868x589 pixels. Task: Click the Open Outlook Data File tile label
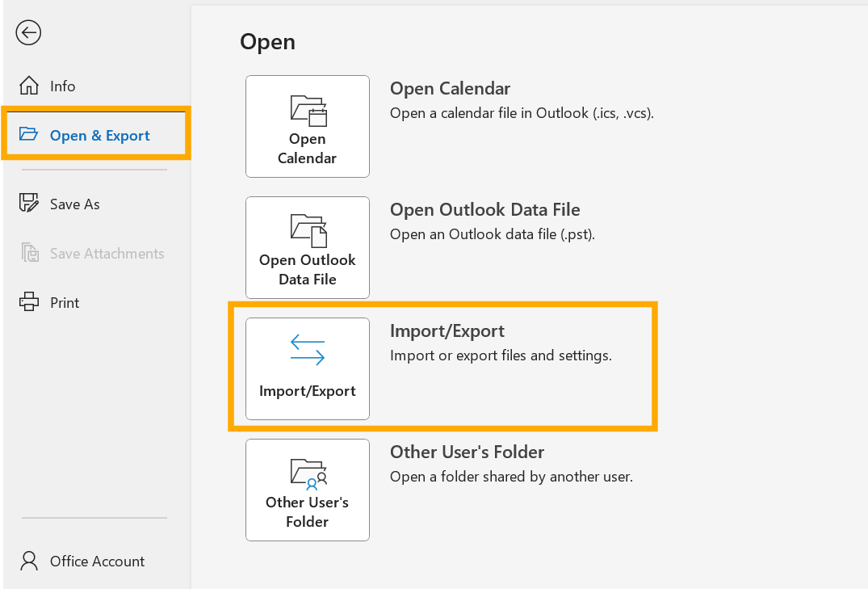click(x=308, y=270)
